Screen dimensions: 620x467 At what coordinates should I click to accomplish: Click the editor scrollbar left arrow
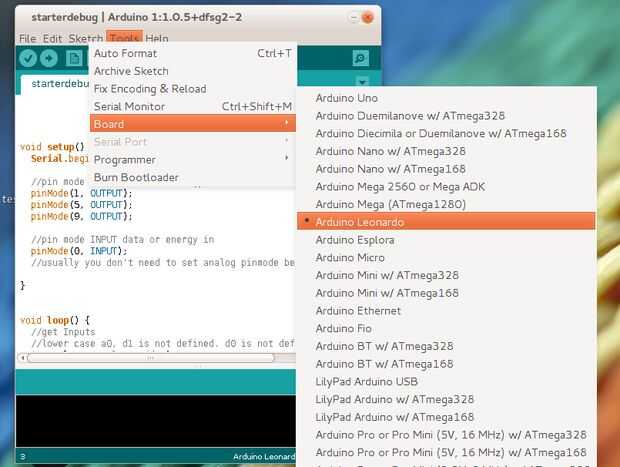point(23,358)
